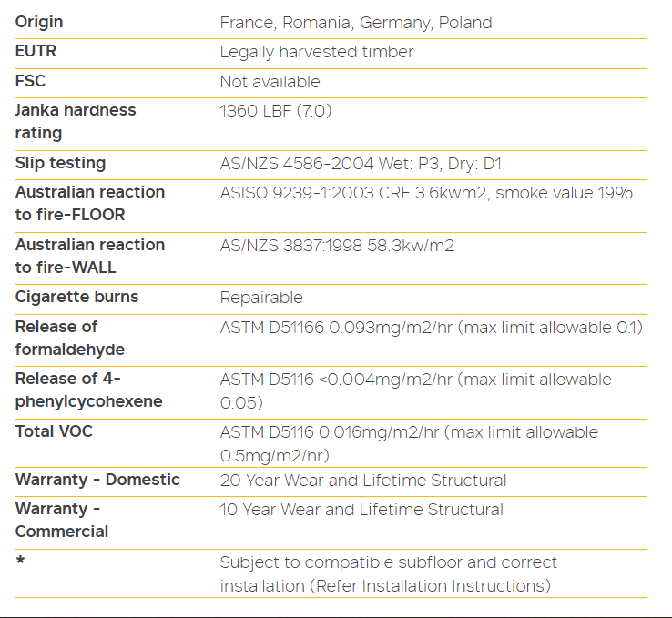
Task: Click the Total VOC label
Action: pyautogui.click(x=54, y=431)
